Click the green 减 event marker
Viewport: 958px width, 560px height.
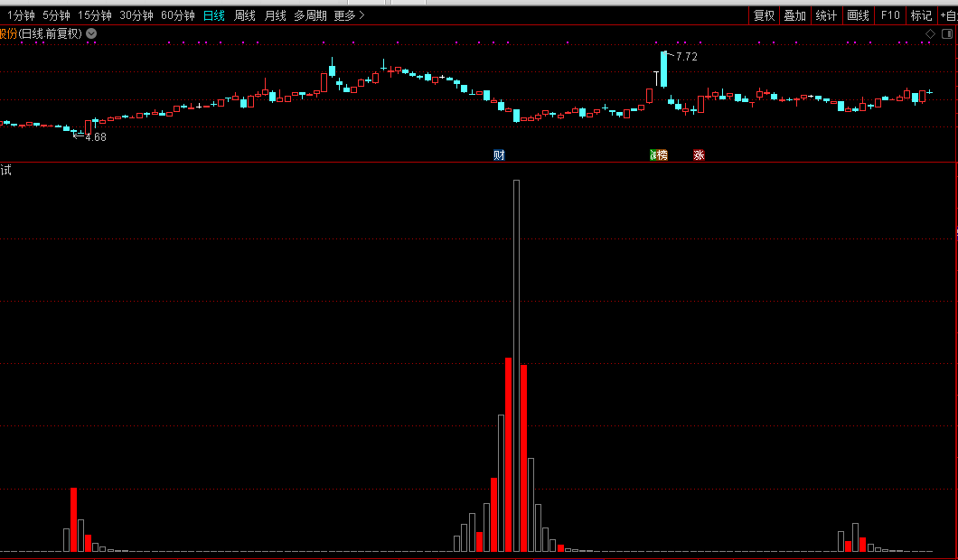(653, 155)
